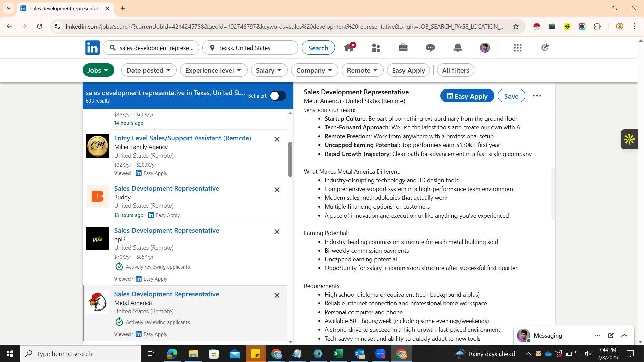Open File Explorer from the taskbar
The image size is (644, 362).
pyautogui.click(x=193, y=354)
